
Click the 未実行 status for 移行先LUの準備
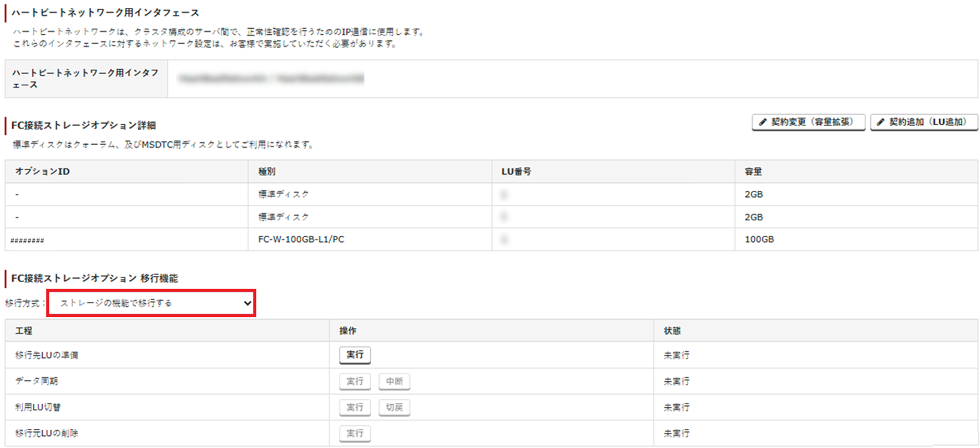[676, 356]
